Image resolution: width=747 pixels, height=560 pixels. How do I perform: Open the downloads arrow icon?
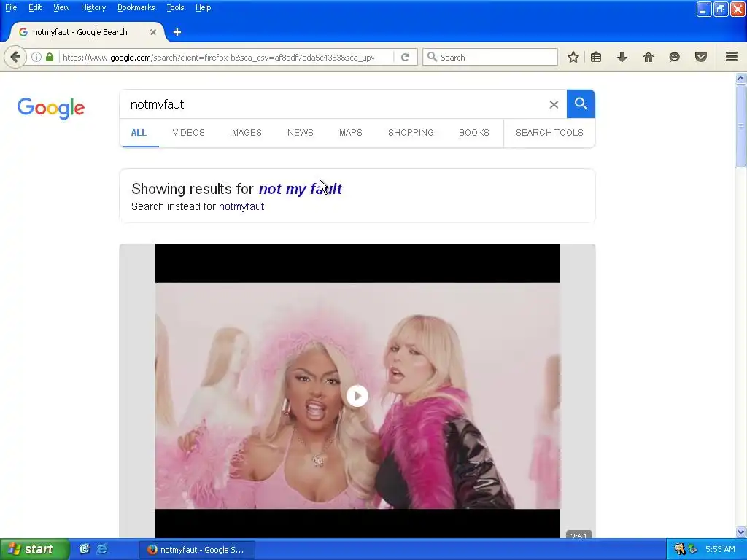(x=622, y=57)
